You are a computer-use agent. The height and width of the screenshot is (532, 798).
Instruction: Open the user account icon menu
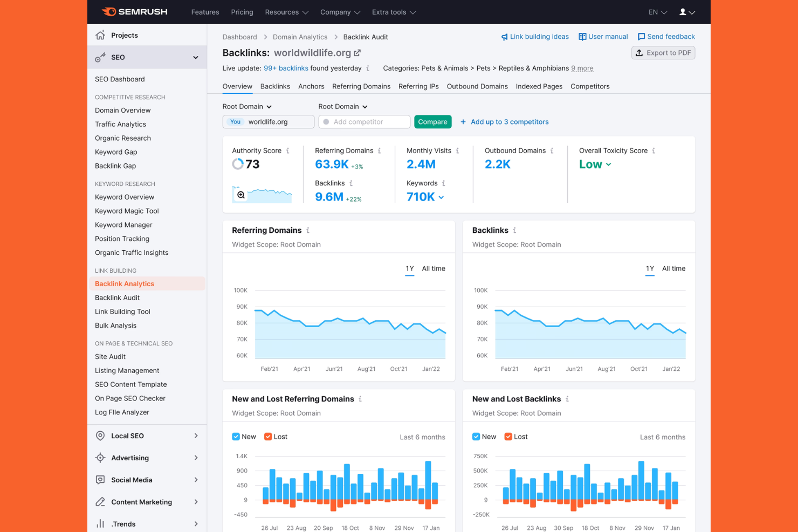click(686, 12)
